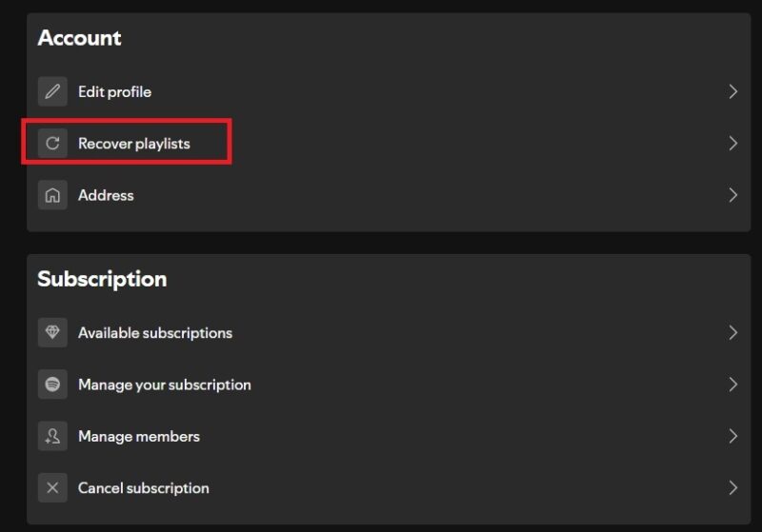Click the circular arrow Recover playlists icon
This screenshot has height=532, width=762.
(52, 144)
